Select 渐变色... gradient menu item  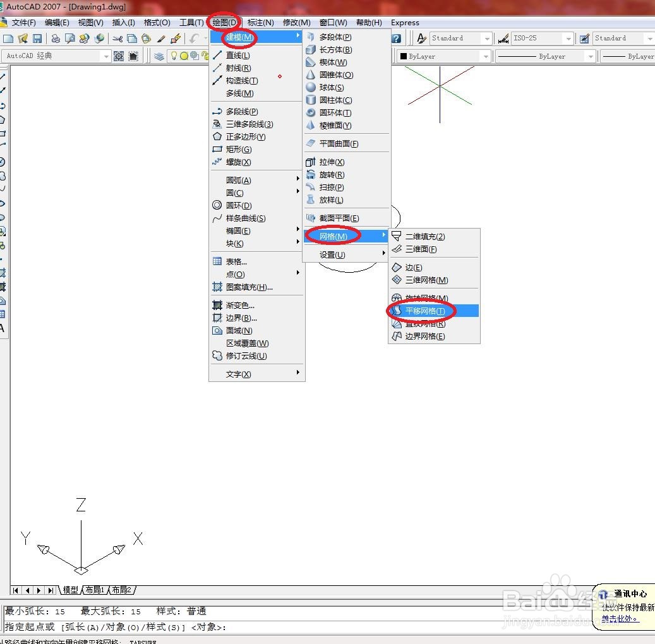point(256,306)
